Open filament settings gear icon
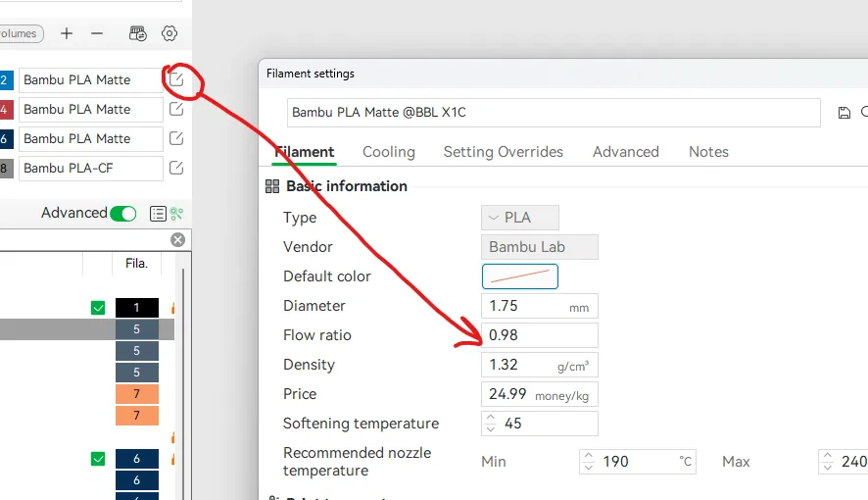The image size is (868, 500). [169, 33]
